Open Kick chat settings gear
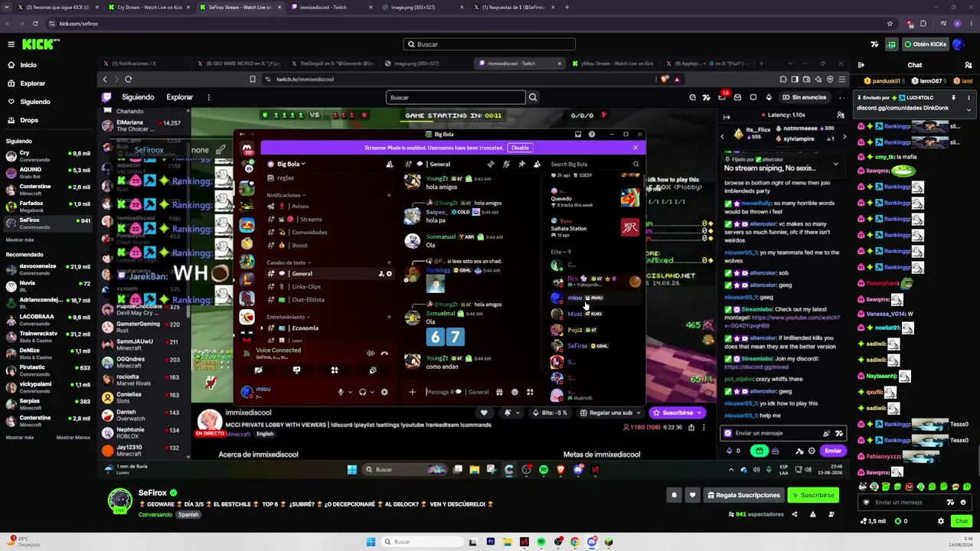980x551 pixels. (x=941, y=521)
